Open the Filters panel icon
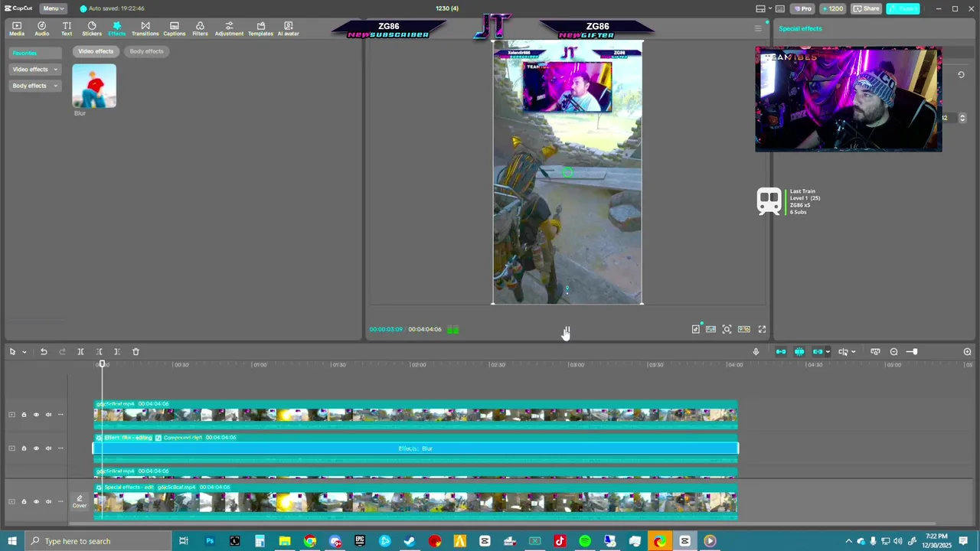The image size is (980, 551). coord(200,28)
